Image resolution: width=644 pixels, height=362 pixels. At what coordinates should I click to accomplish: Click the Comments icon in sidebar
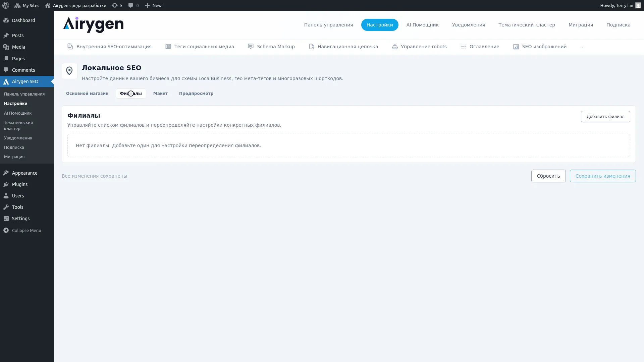[x=6, y=70]
